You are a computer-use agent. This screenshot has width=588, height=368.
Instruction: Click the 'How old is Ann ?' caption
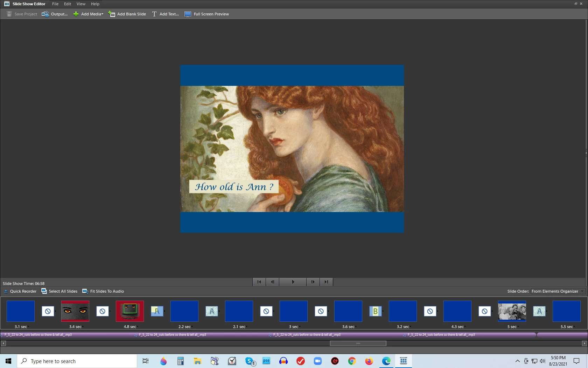point(234,187)
